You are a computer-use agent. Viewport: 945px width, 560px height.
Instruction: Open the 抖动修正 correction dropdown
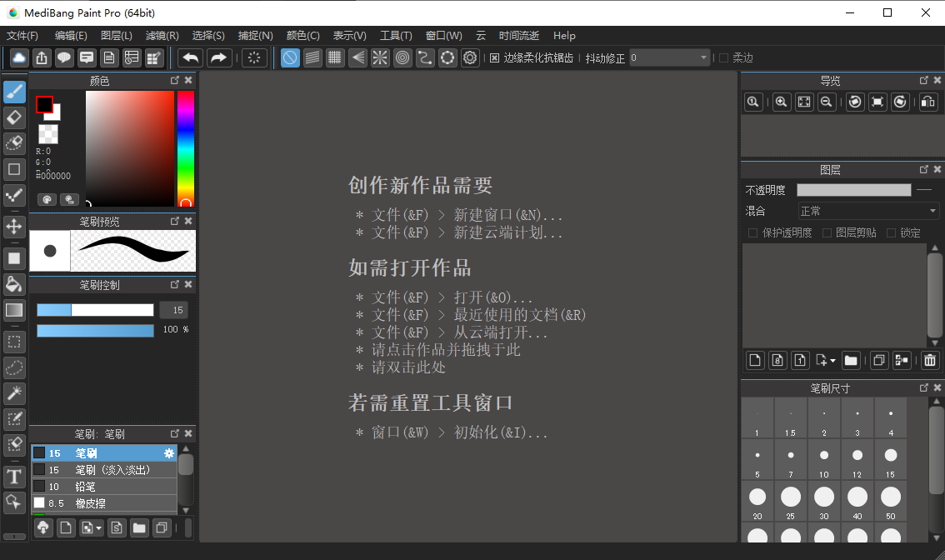click(x=670, y=57)
